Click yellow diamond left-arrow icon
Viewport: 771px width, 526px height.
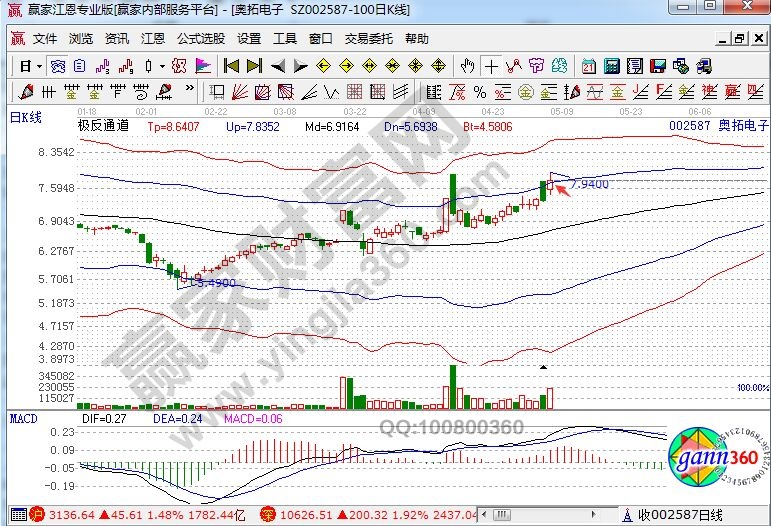tap(323, 66)
